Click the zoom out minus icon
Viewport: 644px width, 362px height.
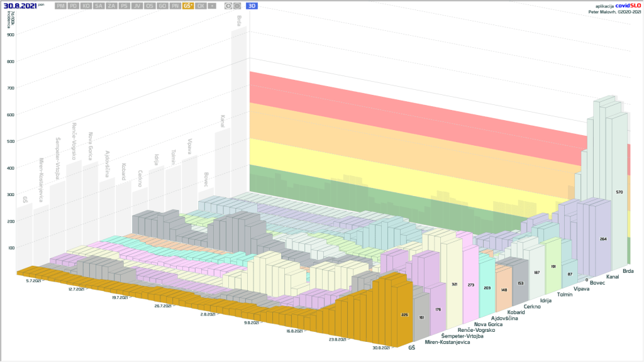pos(237,6)
